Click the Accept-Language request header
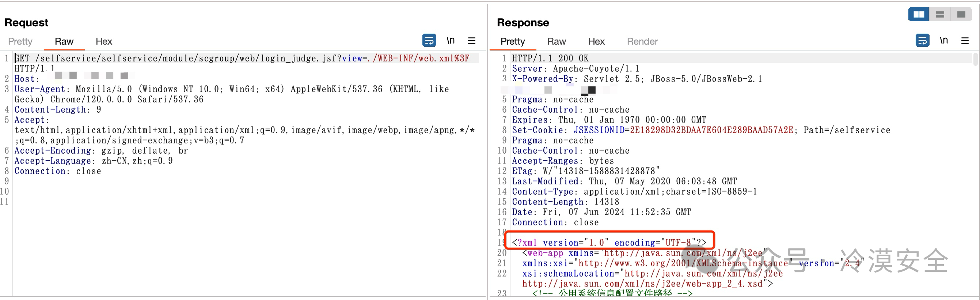Viewport: 980px width, 300px height. tap(94, 161)
